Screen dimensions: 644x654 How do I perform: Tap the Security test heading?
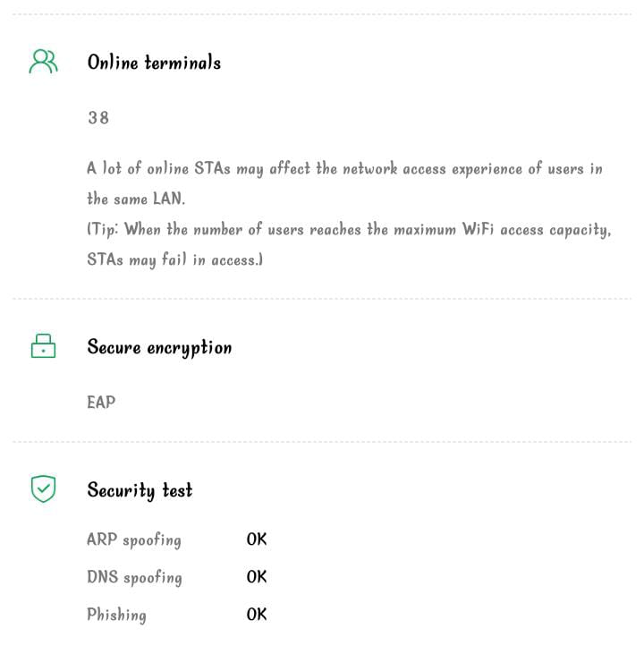[140, 490]
